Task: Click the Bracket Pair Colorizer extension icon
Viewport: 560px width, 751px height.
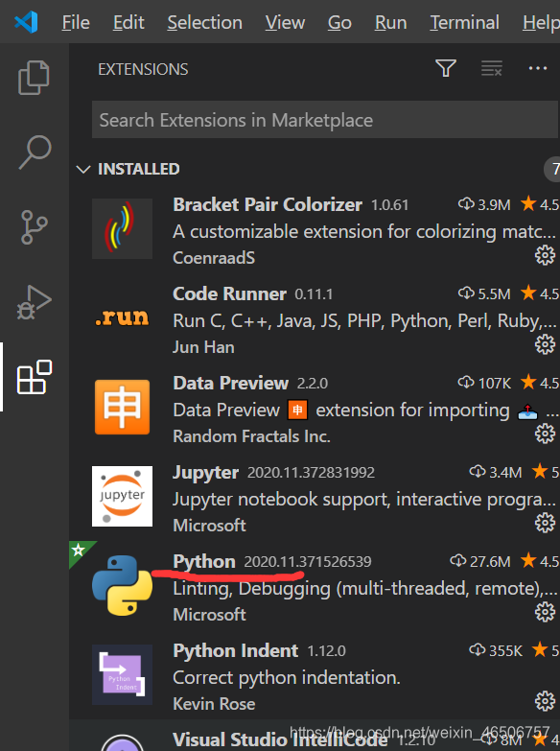Action: [122, 228]
